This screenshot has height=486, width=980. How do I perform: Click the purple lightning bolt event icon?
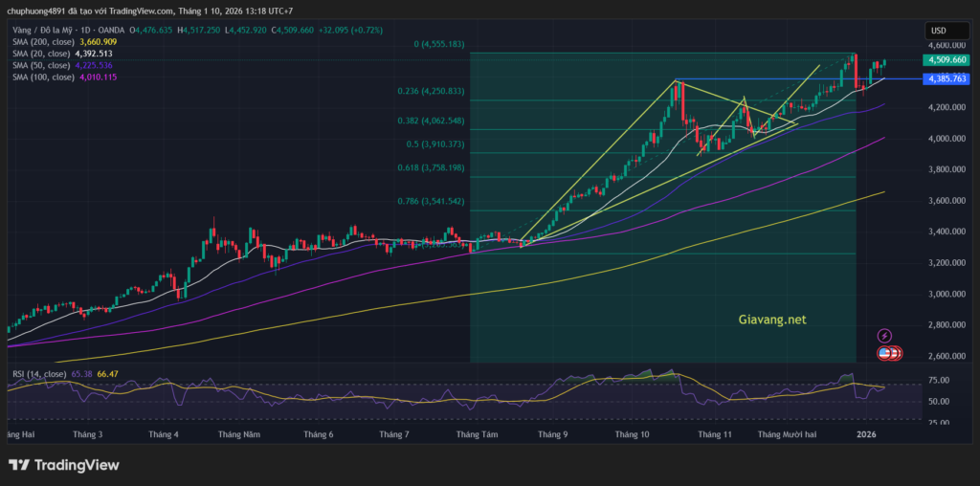click(x=884, y=335)
